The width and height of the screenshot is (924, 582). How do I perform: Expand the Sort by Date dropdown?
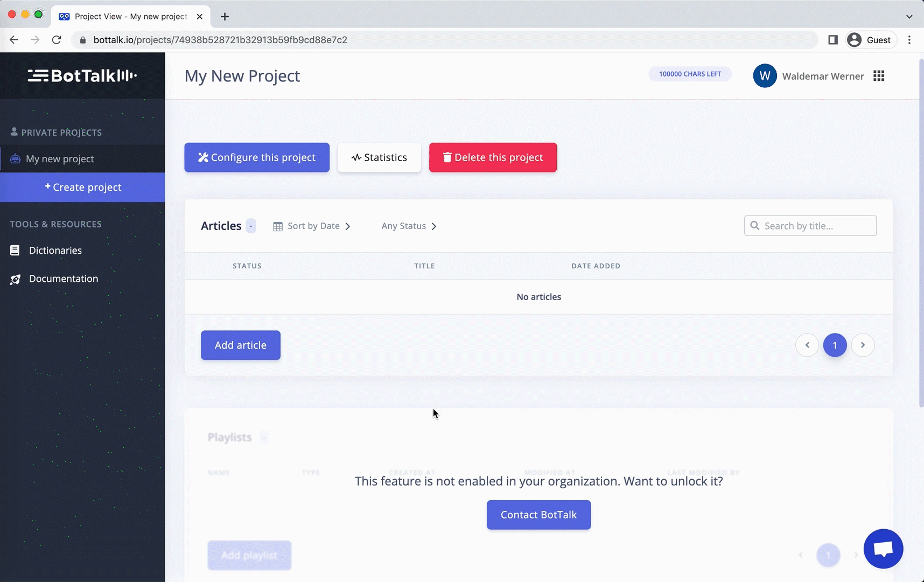(x=312, y=226)
